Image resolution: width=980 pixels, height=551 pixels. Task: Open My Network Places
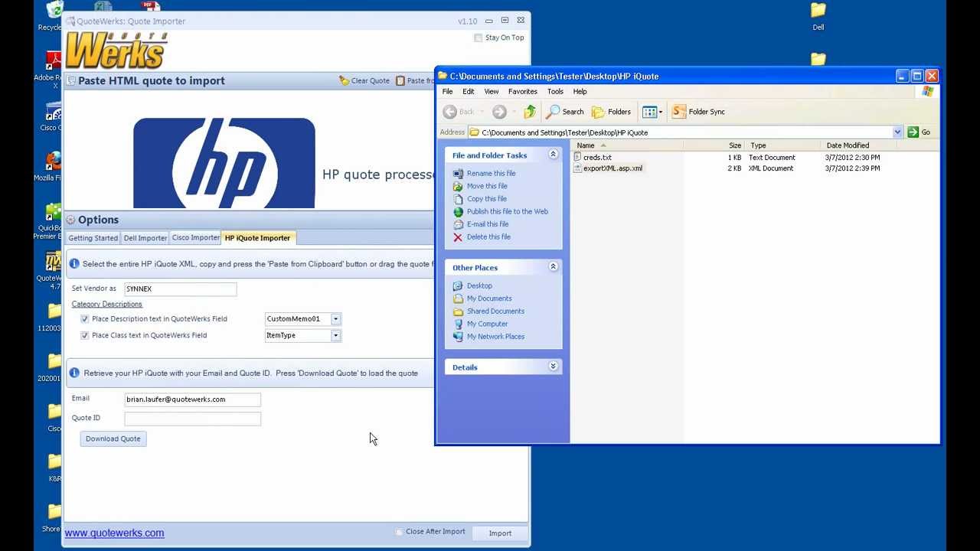(495, 337)
